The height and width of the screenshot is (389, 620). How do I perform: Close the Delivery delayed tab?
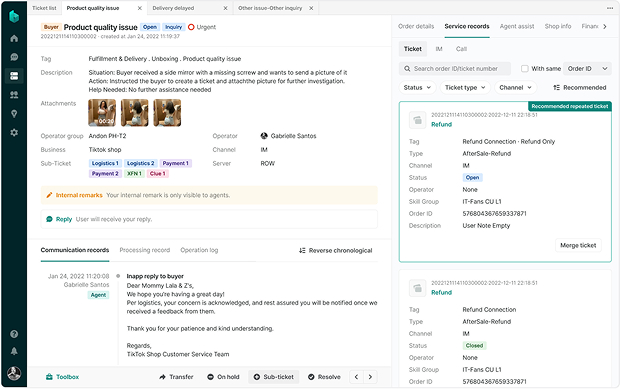(x=225, y=8)
